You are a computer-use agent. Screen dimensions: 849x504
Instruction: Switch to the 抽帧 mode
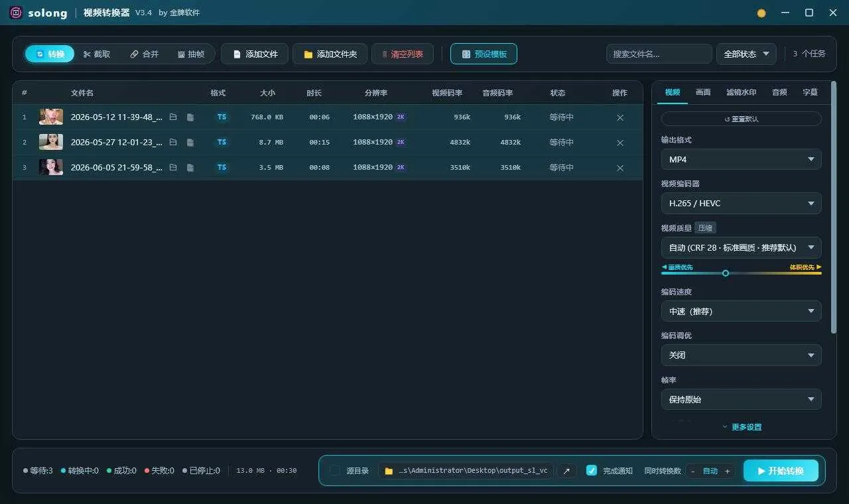[191, 54]
